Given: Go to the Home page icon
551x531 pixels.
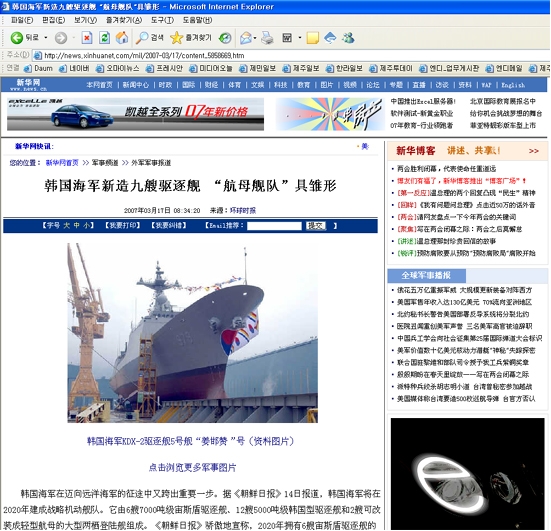Looking at the screenshot, I should (x=122, y=38).
